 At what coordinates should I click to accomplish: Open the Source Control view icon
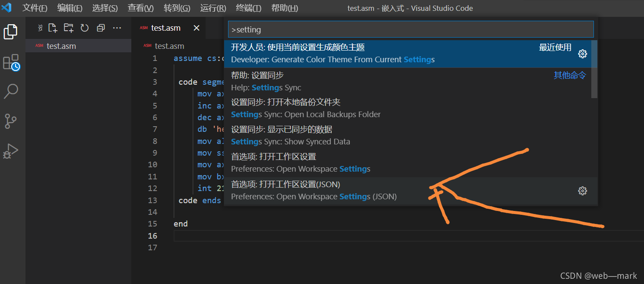[x=11, y=121]
